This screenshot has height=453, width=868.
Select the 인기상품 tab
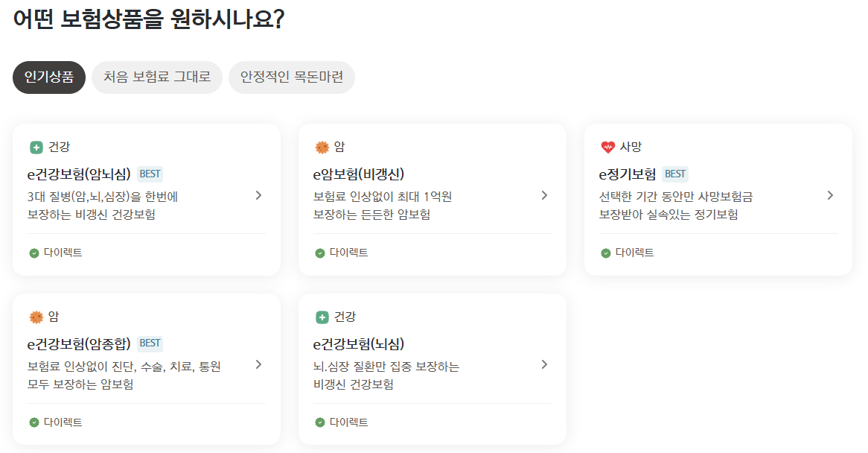[x=48, y=77]
